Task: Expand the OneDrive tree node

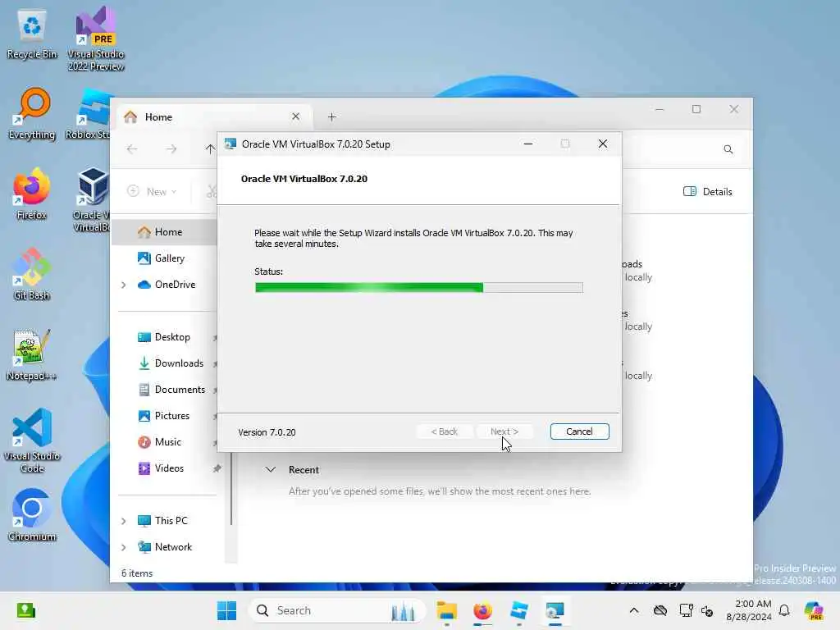Action: coord(124,285)
